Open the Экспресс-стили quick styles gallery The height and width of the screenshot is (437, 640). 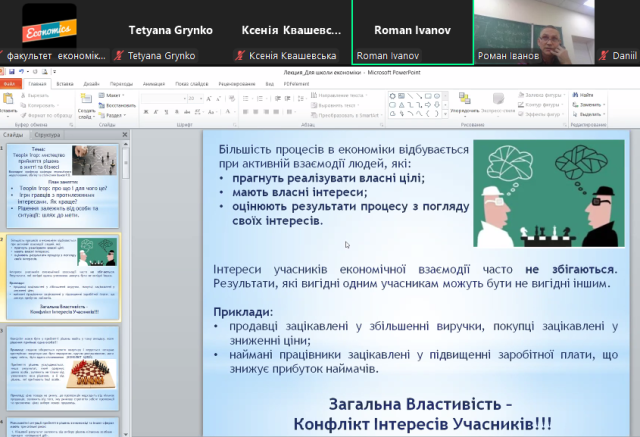pyautogui.click(x=498, y=103)
